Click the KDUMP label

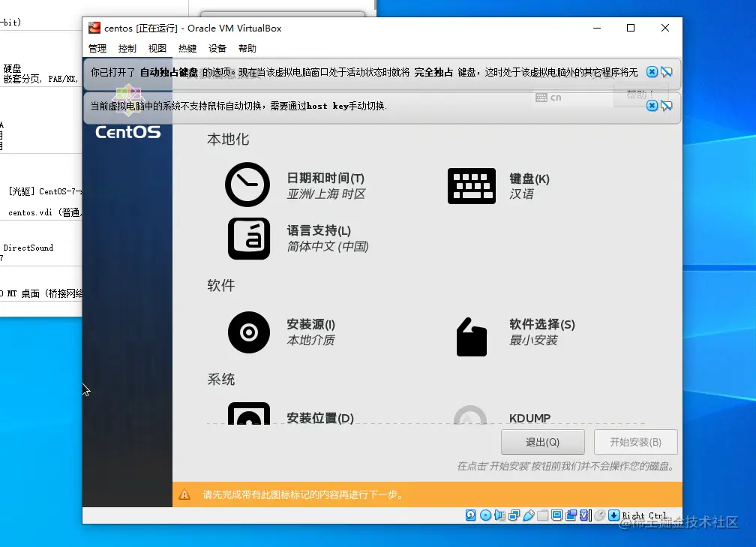pyautogui.click(x=529, y=418)
